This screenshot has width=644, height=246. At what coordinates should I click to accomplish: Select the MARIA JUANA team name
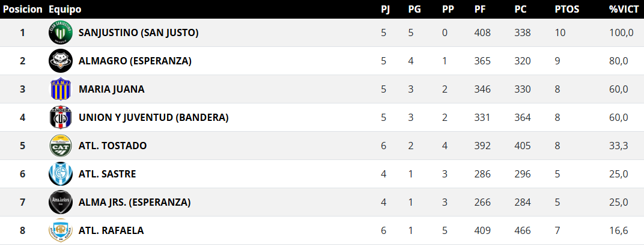(x=111, y=89)
